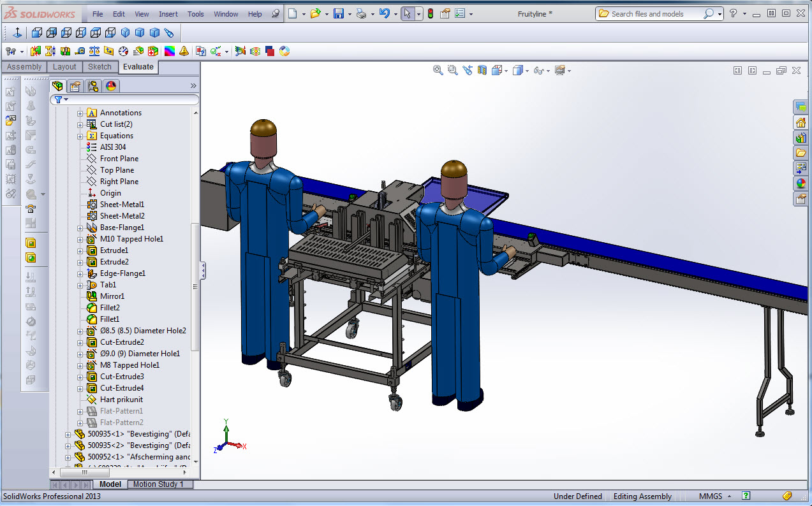This screenshot has height=506, width=812.
Task: Expand the Base-Flange1 feature
Action: [x=80, y=228]
